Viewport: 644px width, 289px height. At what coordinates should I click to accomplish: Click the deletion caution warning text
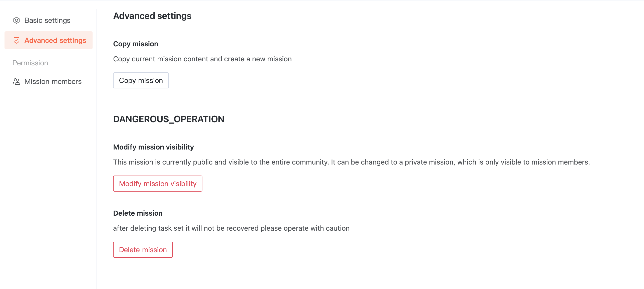231,228
